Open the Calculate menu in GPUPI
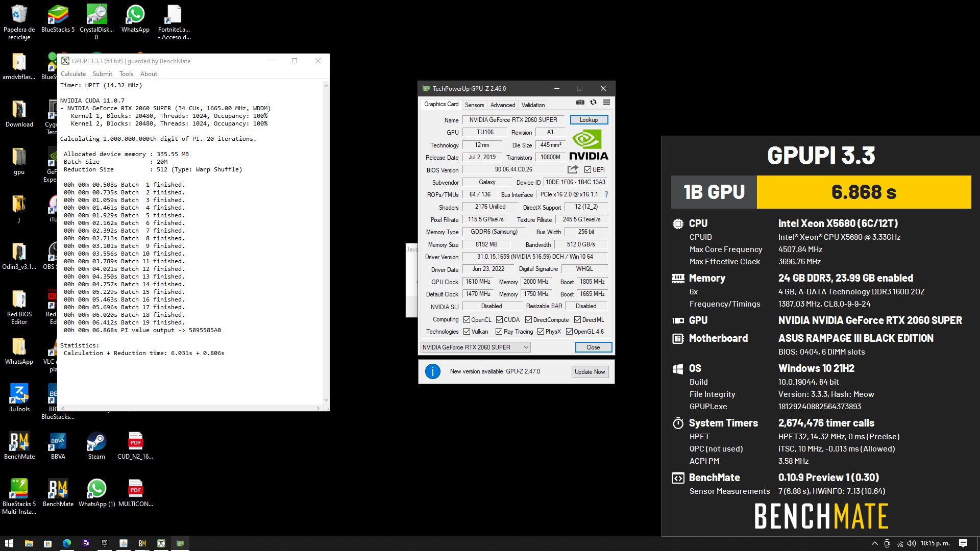The image size is (980, 551). click(73, 74)
